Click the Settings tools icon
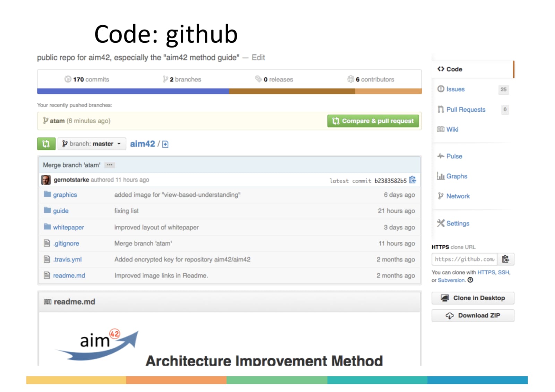 click(x=441, y=223)
